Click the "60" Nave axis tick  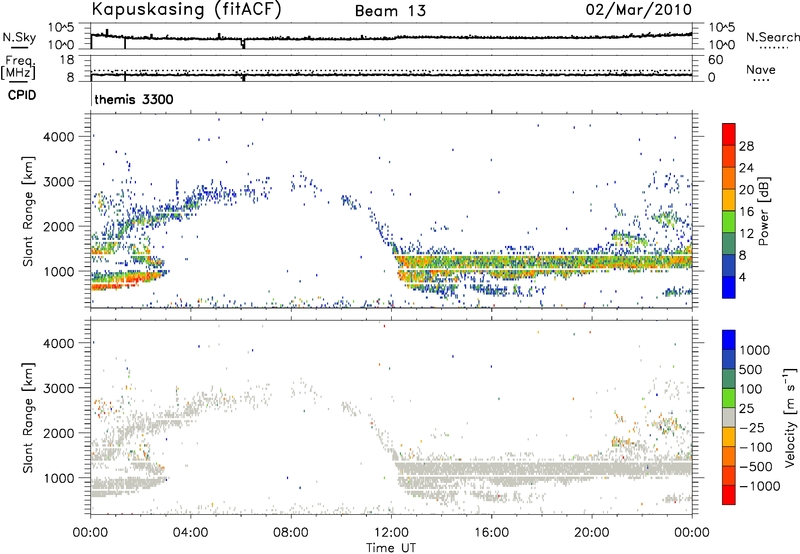pyautogui.click(x=715, y=60)
